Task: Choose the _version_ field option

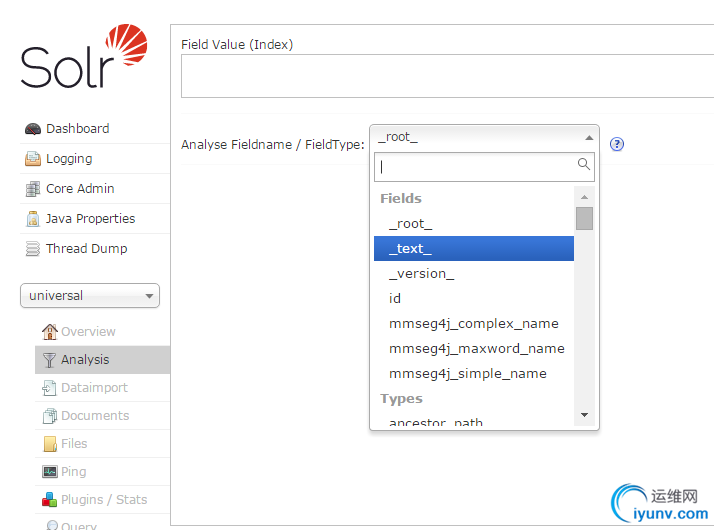Action: coord(474,274)
